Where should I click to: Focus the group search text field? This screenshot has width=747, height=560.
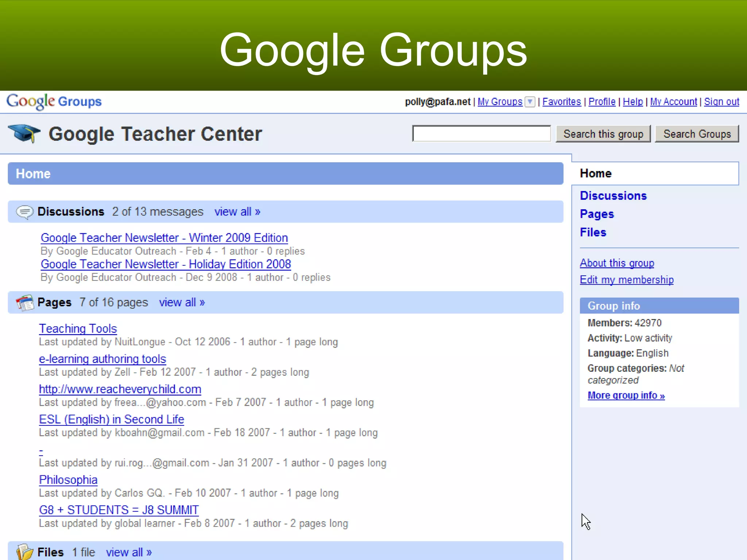[x=481, y=133]
